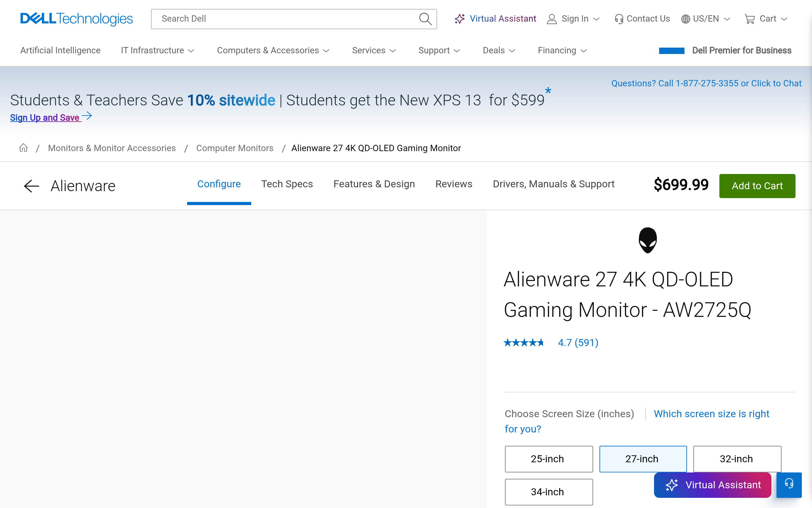Click the 4.7 (591) reviews link
Viewport: 812px width, 508px height.
click(x=578, y=343)
